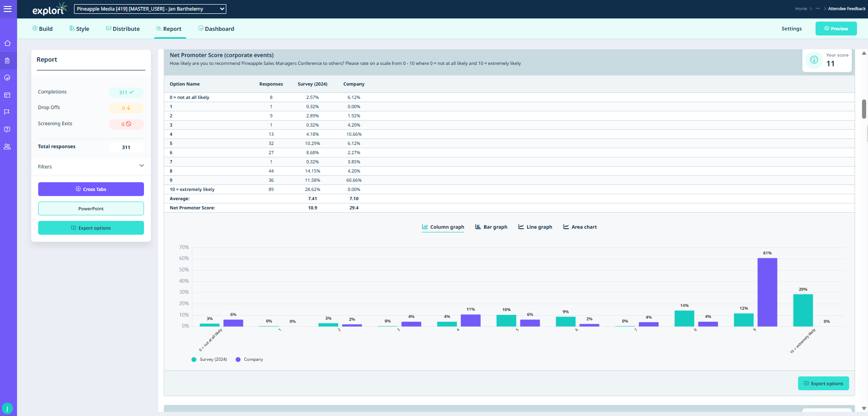This screenshot has width=868, height=416.
Task: Click the scrollbar down arrow
Action: pyautogui.click(x=864, y=408)
